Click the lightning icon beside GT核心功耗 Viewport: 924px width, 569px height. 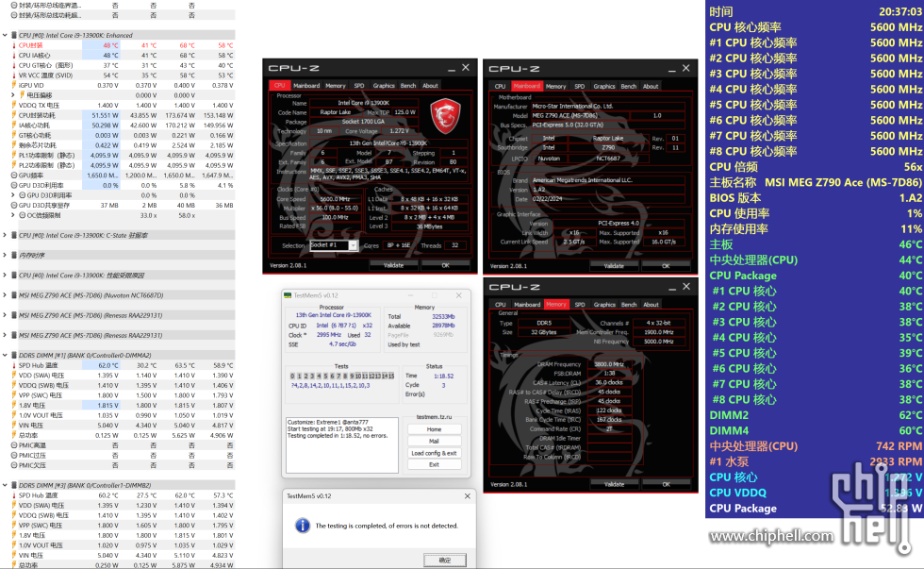[14, 136]
